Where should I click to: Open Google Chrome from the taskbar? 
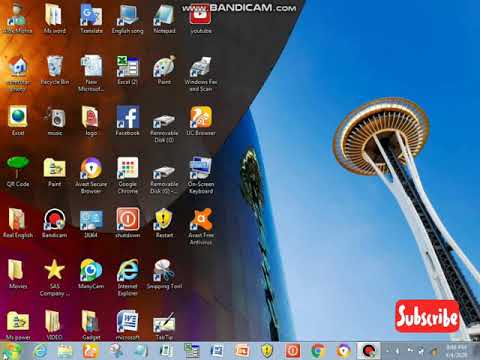coord(318,351)
